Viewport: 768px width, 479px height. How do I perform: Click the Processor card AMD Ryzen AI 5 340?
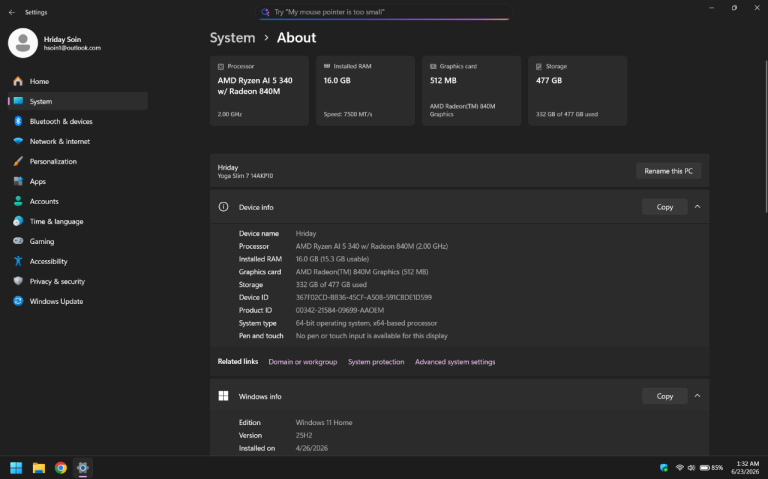[259, 91]
